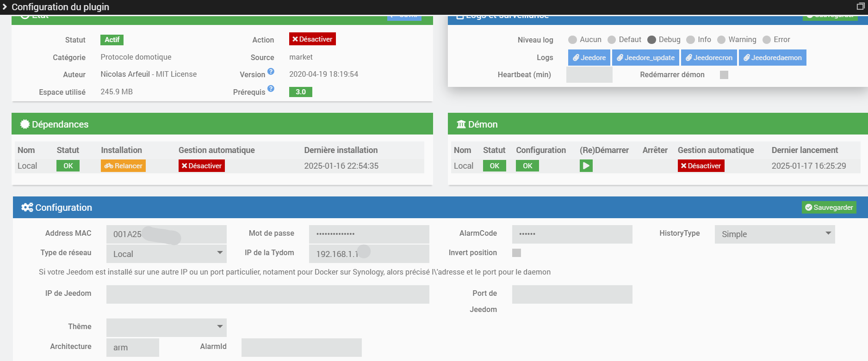This screenshot has width=868, height=361.
Task: Click the red Désactiver plugin action button
Action: coord(312,39)
